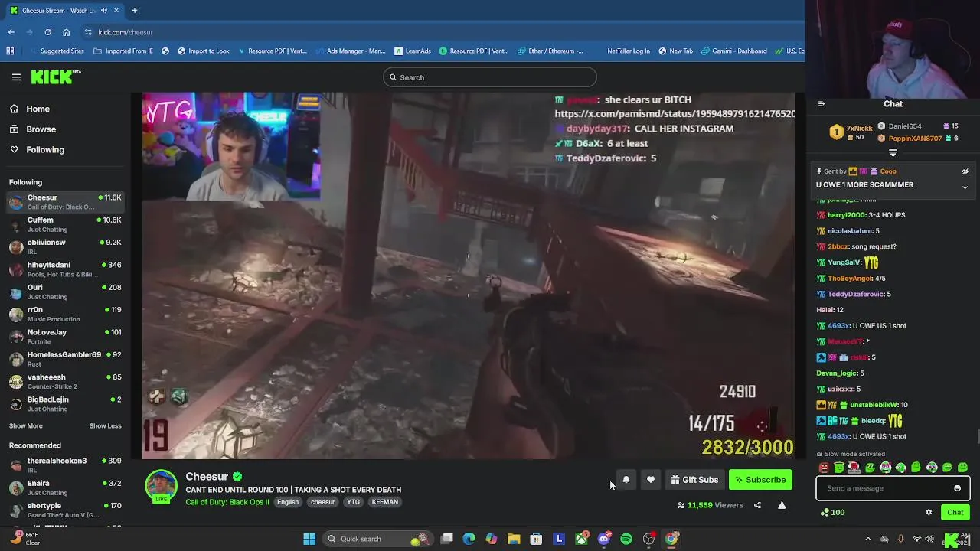This screenshot has width=980, height=551.
Task: Mute the Cheesur Stream tab audio
Action: coord(104,11)
